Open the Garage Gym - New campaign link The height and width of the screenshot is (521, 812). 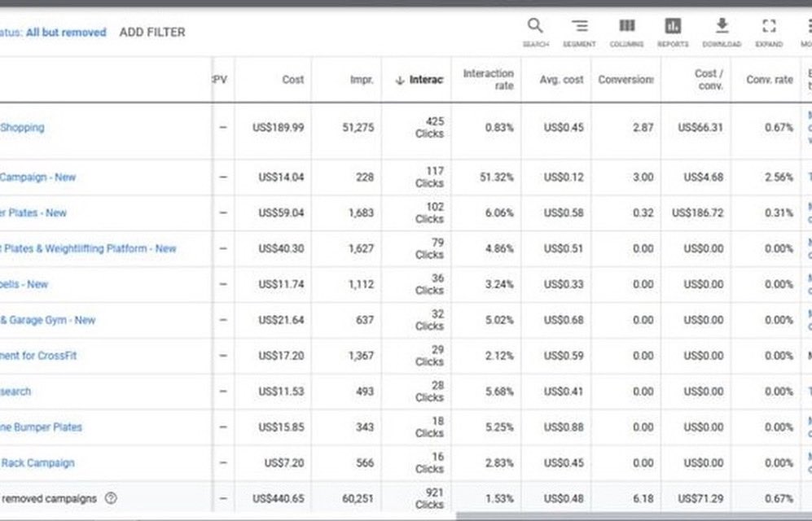click(47, 320)
